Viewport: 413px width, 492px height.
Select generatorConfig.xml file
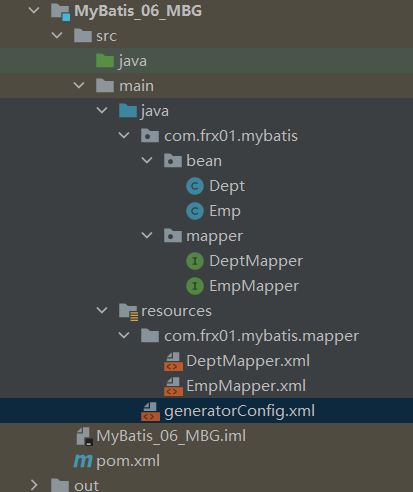[x=239, y=411]
